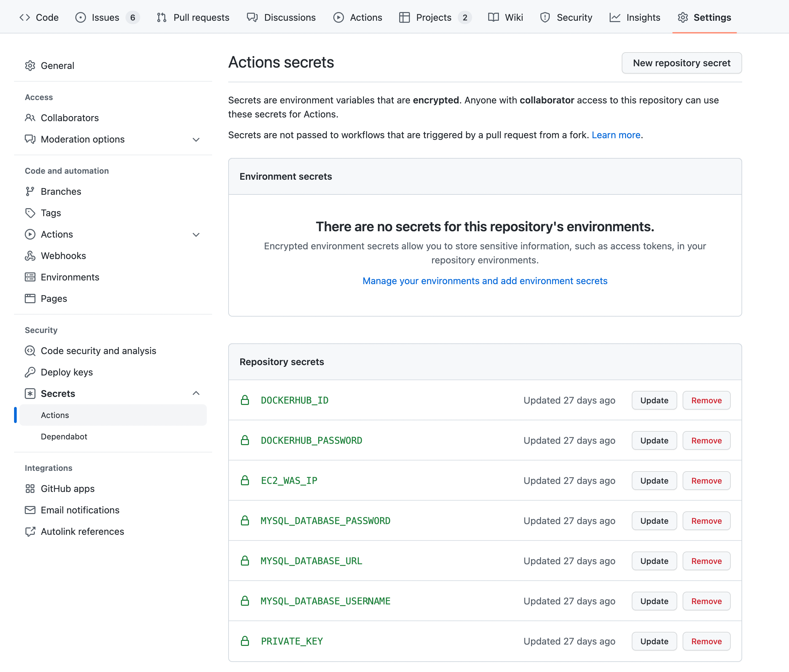Follow the Learn more link

tap(616, 135)
